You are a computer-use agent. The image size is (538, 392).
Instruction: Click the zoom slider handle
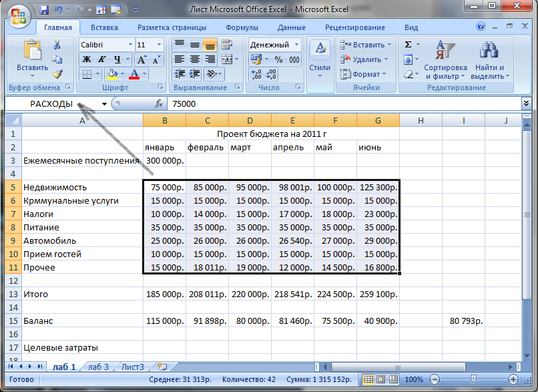click(x=473, y=379)
